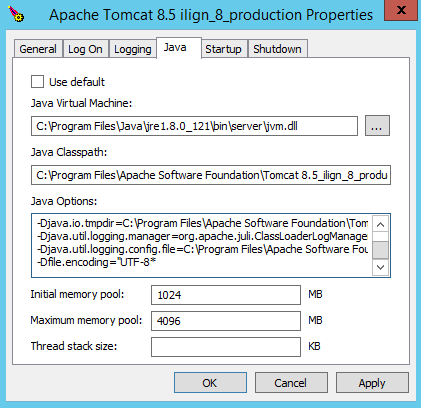Click the Java Options scroll down arrow

click(x=380, y=267)
